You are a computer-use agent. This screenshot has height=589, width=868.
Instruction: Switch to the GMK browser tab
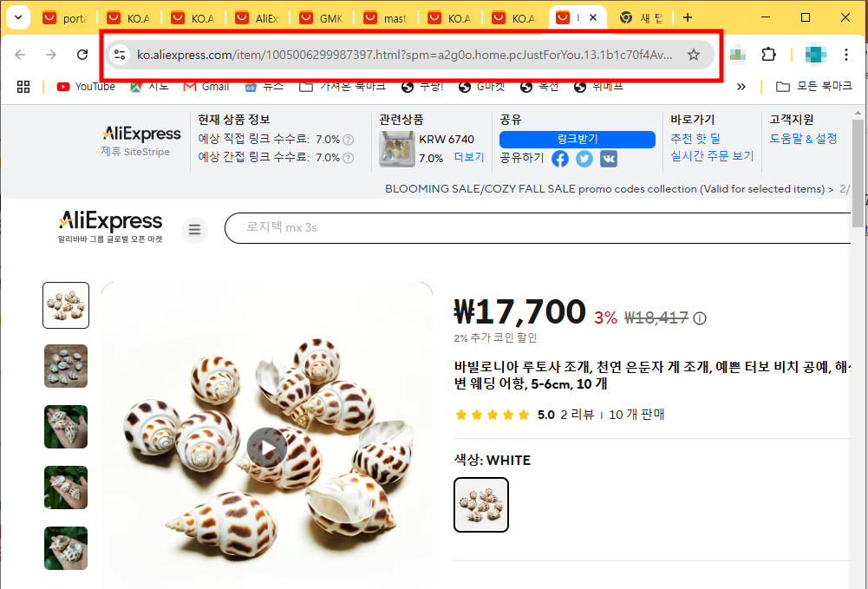pyautogui.click(x=323, y=18)
